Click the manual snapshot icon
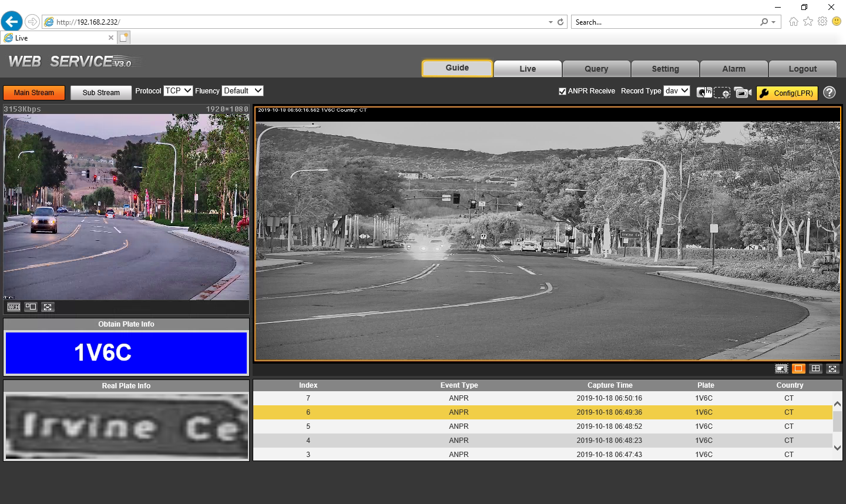 [x=704, y=92]
